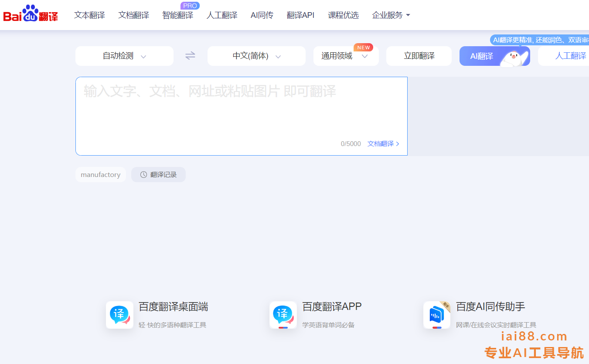Open the 自动检测 source language dropdown
The width and height of the screenshot is (589, 364).
tap(124, 56)
